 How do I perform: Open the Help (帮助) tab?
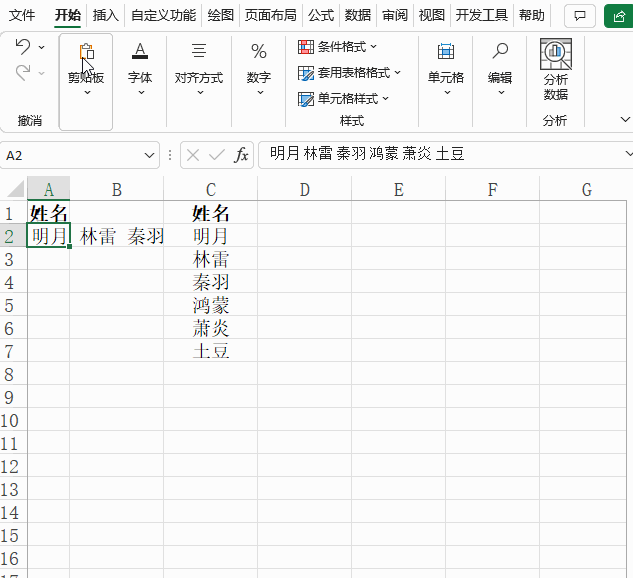(x=532, y=15)
